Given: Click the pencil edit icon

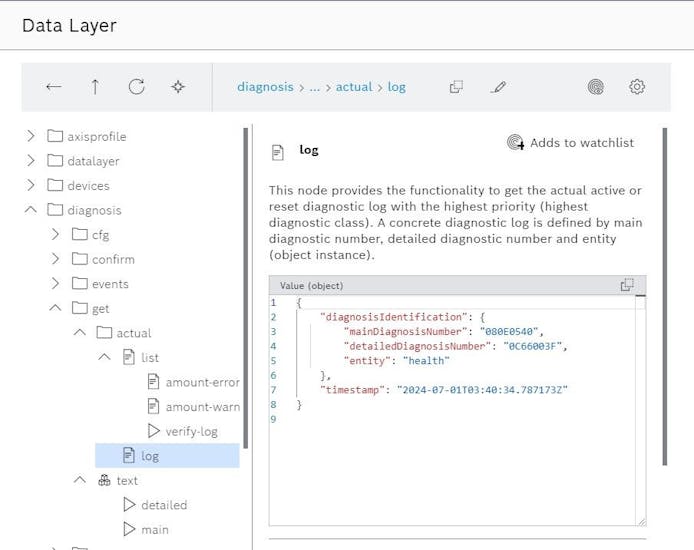Looking at the screenshot, I should (499, 87).
